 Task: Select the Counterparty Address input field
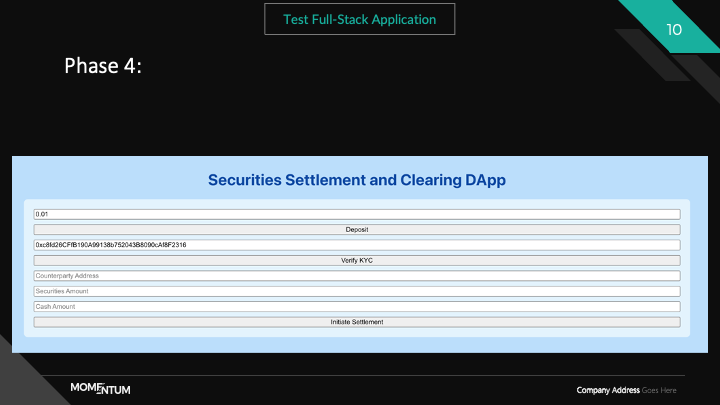tap(357, 276)
